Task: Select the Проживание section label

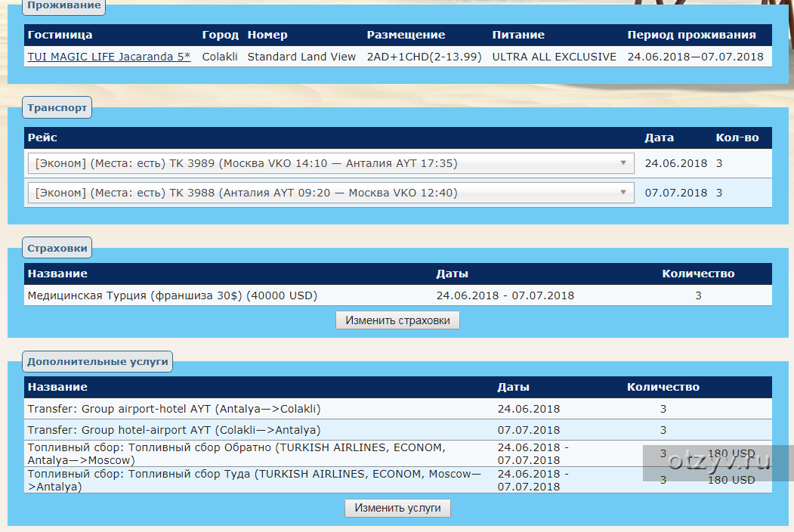Action: pos(63,5)
